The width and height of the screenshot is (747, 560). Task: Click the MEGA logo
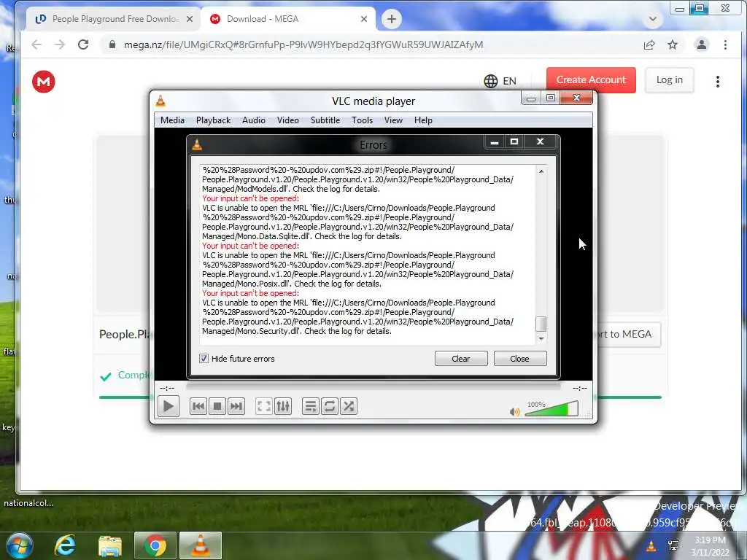pyautogui.click(x=43, y=82)
